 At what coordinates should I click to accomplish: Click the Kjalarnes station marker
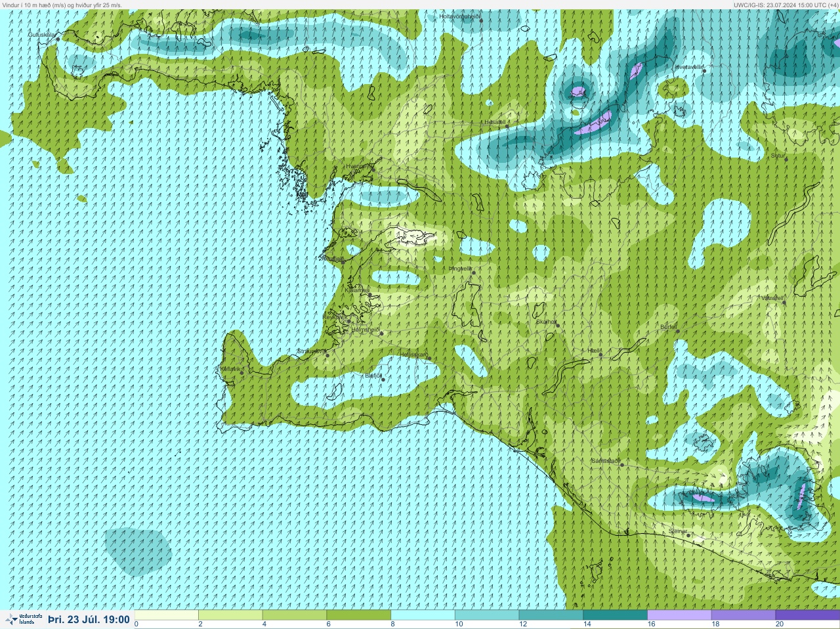point(370,295)
